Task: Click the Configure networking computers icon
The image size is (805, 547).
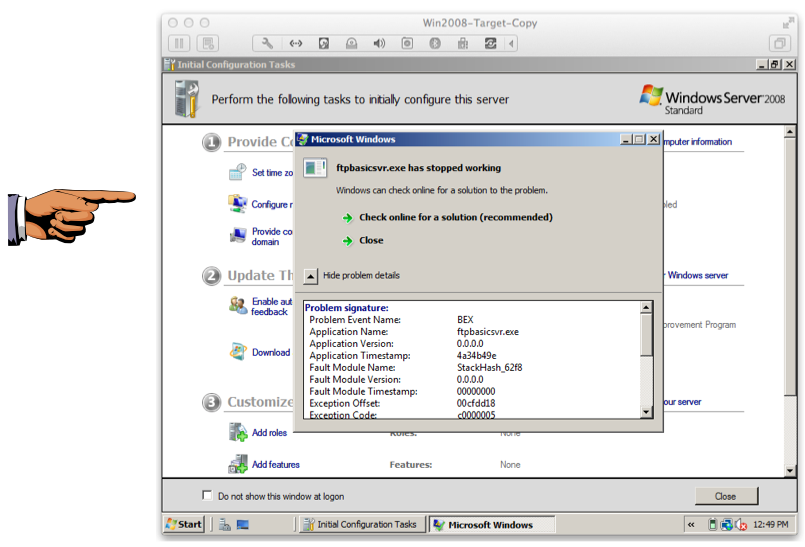Action: (238, 204)
